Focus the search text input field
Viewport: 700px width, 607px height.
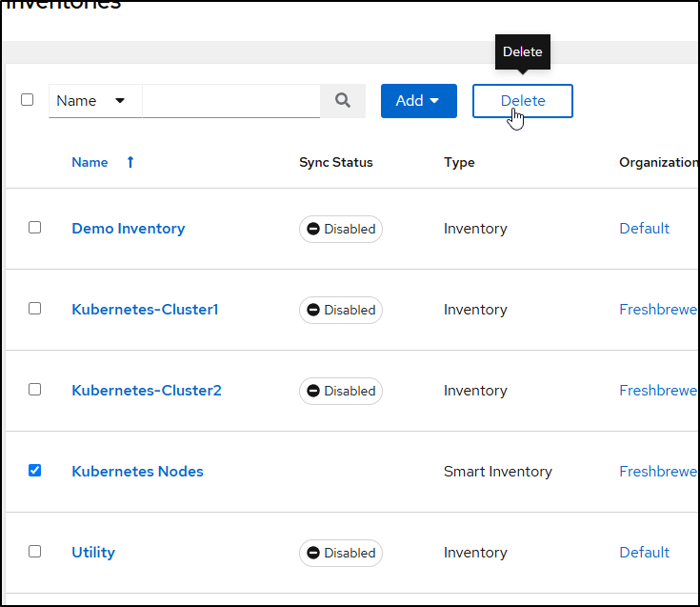(x=231, y=100)
